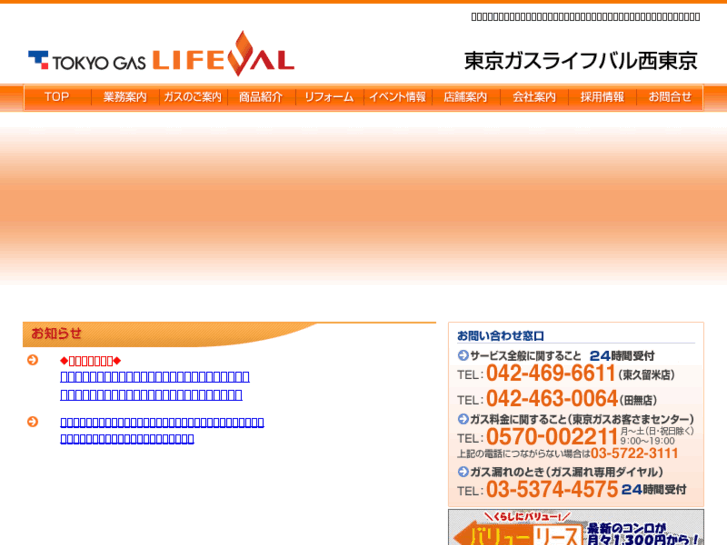This screenshot has height=545, width=727.
Task: Select お問合せ navigation item
Action: point(670,97)
